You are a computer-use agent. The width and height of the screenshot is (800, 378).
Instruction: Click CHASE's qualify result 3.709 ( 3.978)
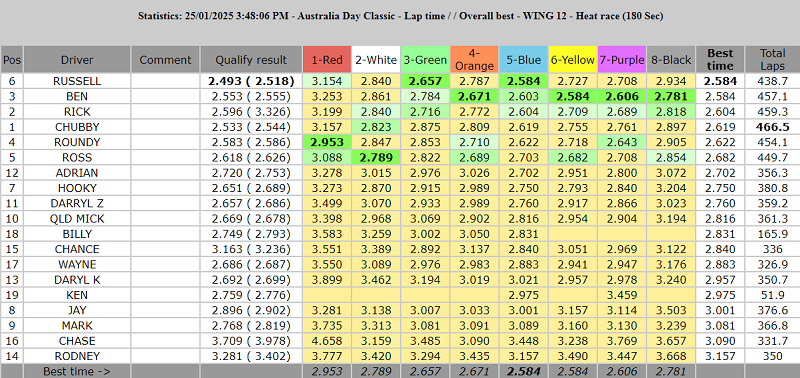[x=252, y=341]
